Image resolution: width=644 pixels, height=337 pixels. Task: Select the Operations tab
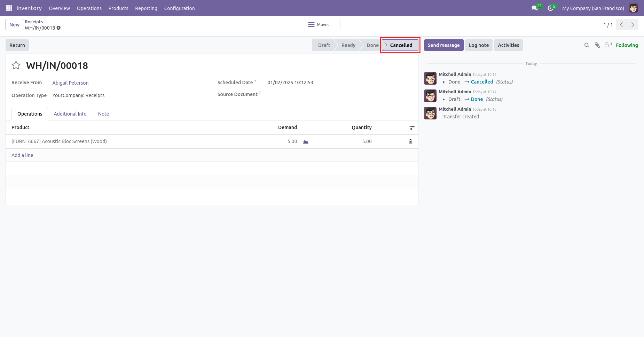[30, 114]
